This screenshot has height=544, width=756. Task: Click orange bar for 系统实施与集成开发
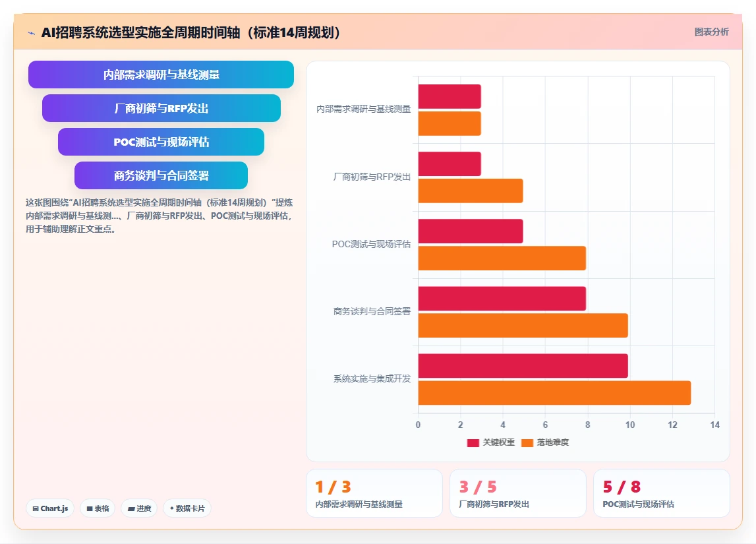point(554,393)
